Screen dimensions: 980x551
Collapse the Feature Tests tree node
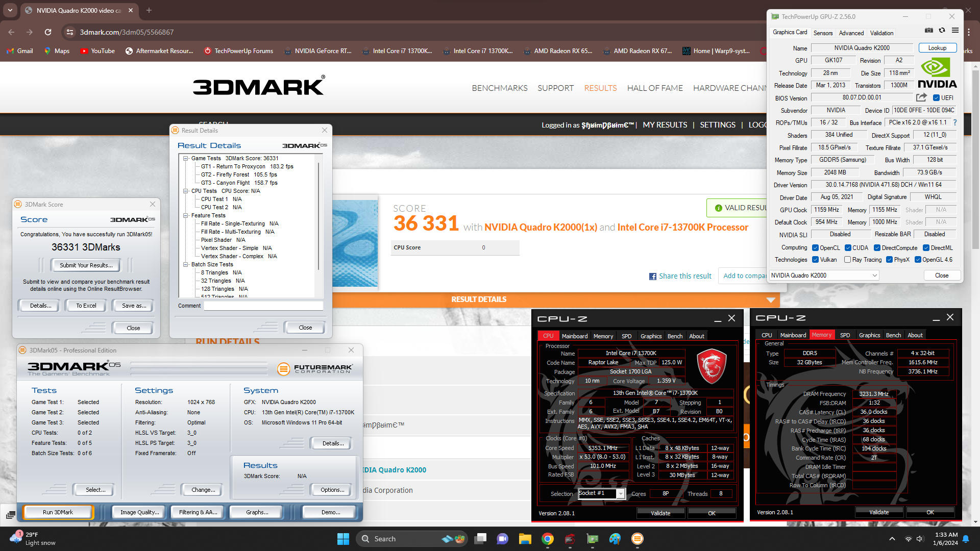click(x=186, y=215)
